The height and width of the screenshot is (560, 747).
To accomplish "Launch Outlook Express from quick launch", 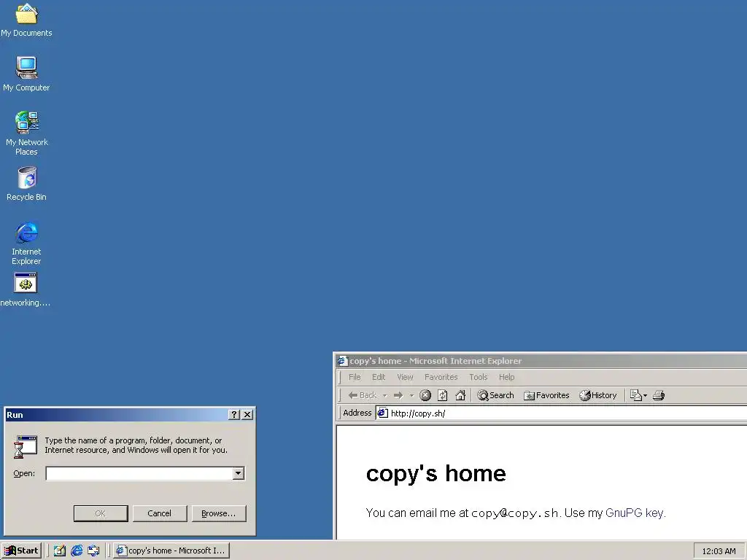I will pos(94,551).
